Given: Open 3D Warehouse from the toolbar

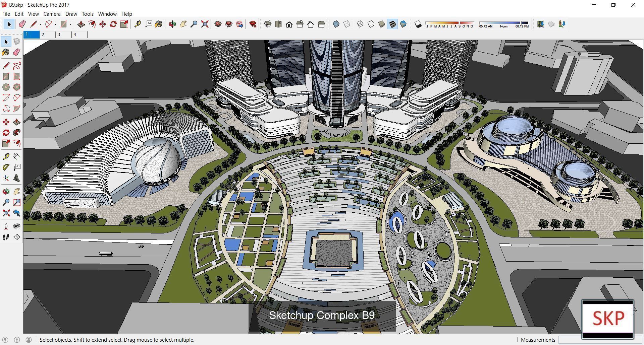Looking at the screenshot, I should (x=218, y=24).
